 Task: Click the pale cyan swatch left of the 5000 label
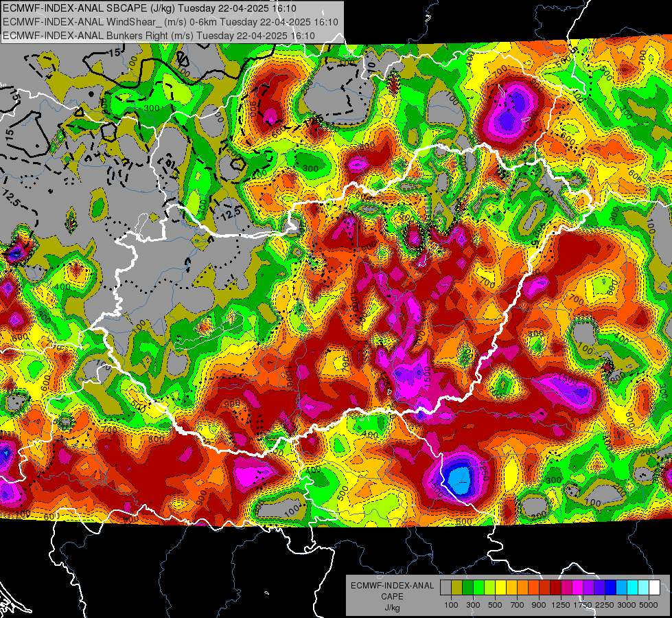(x=643, y=588)
